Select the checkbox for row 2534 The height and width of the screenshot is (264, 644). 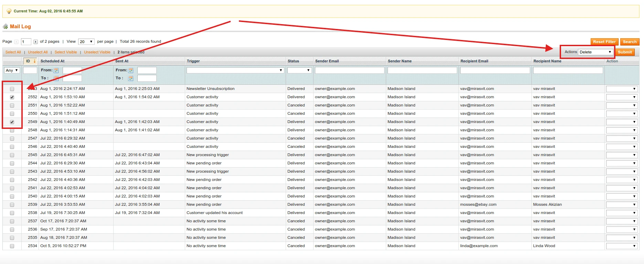12,246
